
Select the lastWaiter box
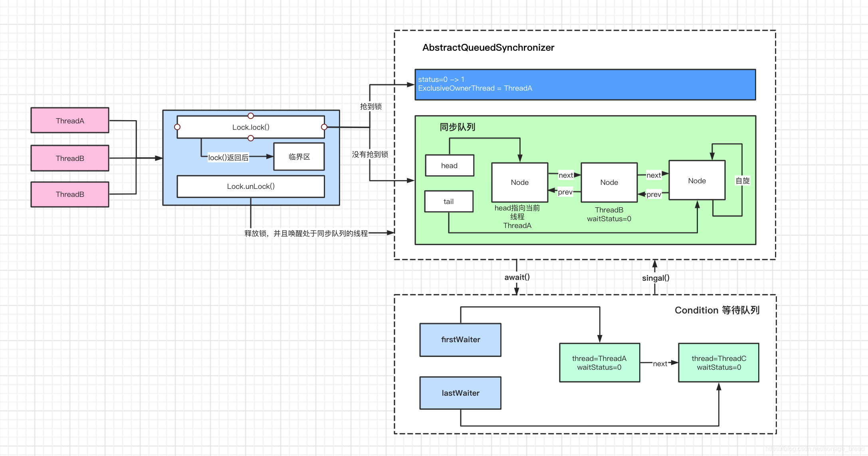460,393
